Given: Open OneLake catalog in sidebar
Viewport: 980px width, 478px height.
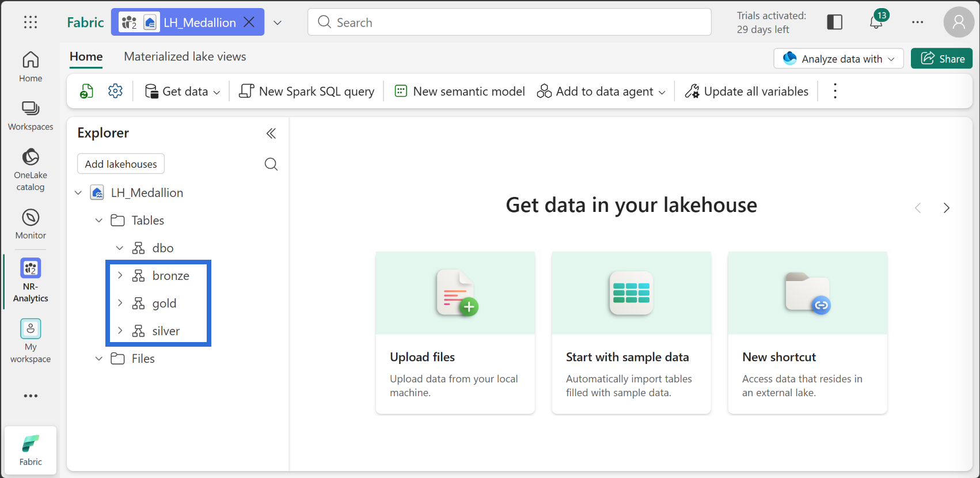Looking at the screenshot, I should tap(31, 169).
